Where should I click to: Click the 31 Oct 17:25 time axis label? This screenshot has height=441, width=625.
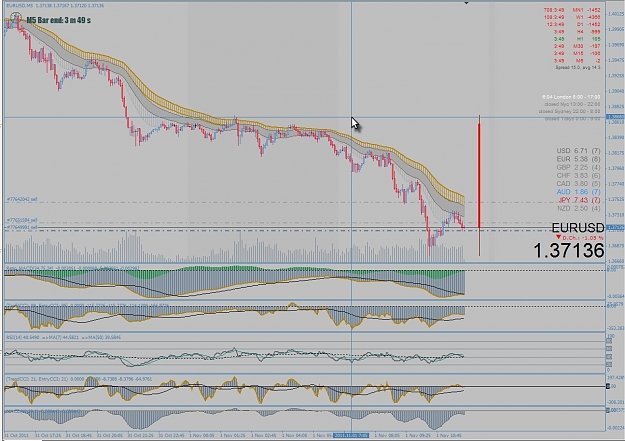tap(48, 435)
